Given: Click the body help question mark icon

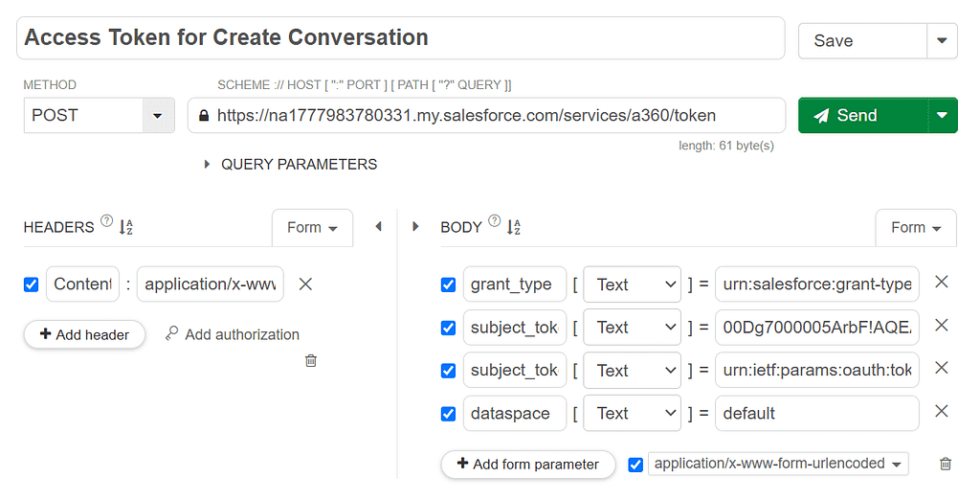Looking at the screenshot, I should pos(495,221).
